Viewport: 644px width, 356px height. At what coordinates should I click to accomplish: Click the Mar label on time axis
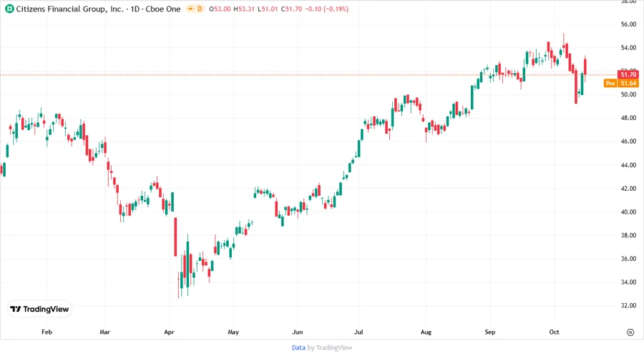pos(104,332)
